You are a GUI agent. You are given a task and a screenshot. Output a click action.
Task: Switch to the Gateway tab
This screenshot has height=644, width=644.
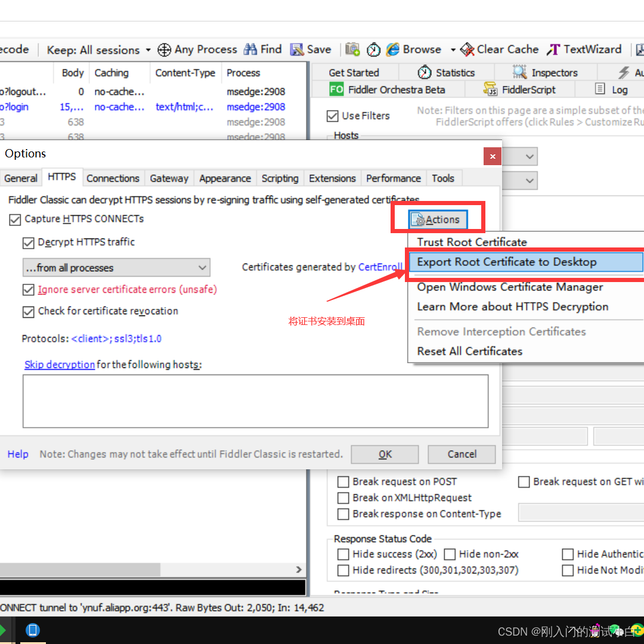point(169,178)
